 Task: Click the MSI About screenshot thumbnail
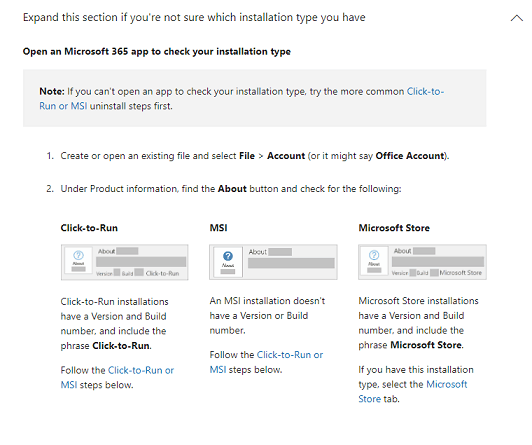coord(273,262)
